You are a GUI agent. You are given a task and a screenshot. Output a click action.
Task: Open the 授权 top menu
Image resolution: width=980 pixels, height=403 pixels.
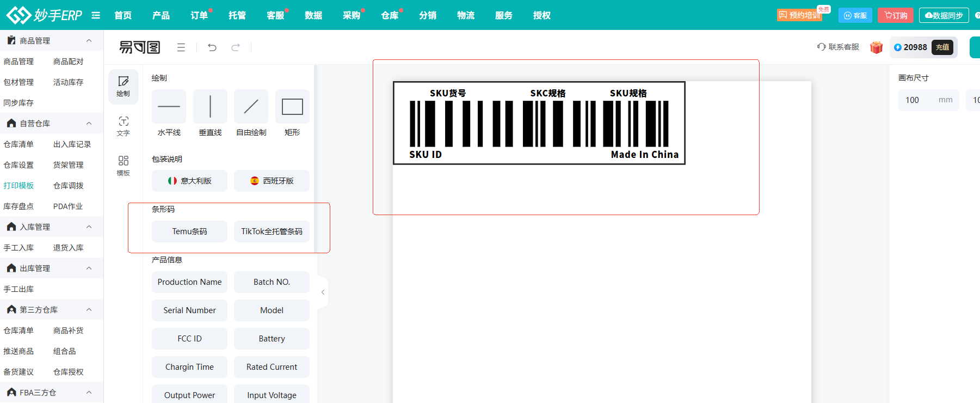click(x=542, y=15)
